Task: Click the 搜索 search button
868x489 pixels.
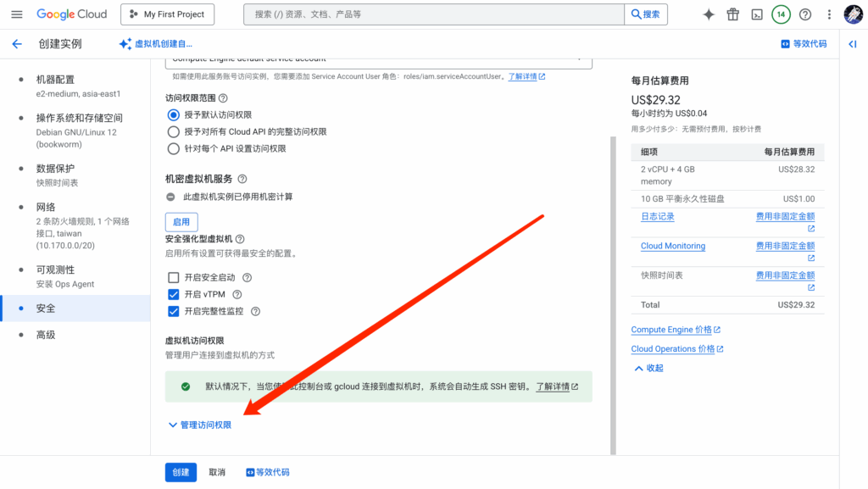Action: [x=646, y=14]
